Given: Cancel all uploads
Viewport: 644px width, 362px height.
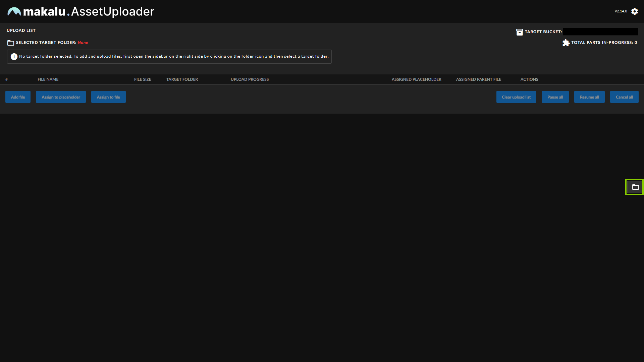Looking at the screenshot, I should [x=624, y=97].
